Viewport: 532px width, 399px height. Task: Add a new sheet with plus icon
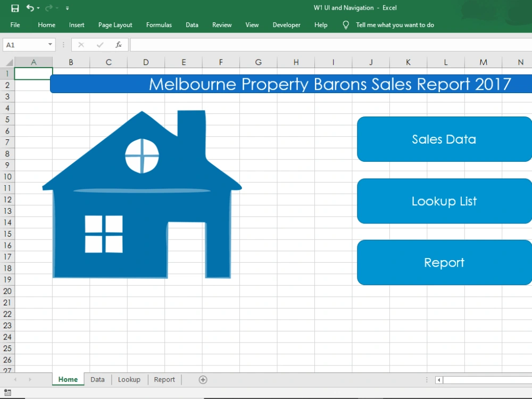pos(203,380)
